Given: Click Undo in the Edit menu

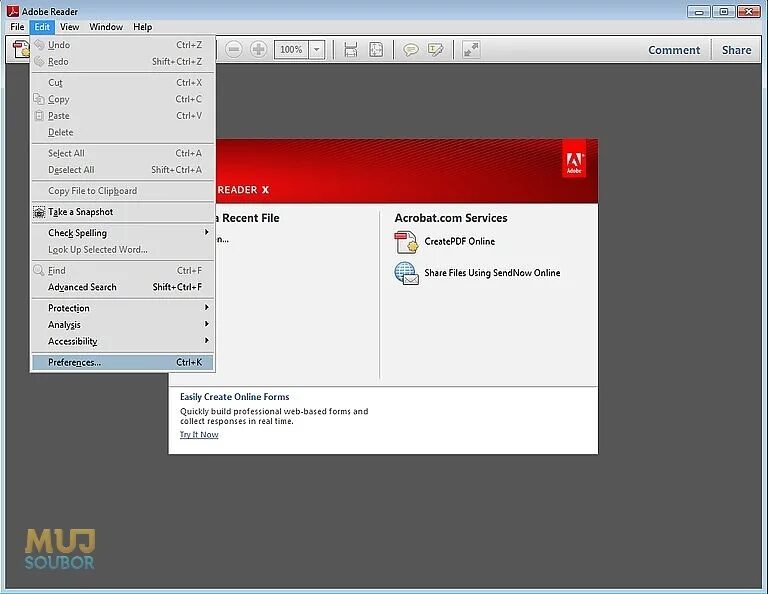Looking at the screenshot, I should 123,45.
